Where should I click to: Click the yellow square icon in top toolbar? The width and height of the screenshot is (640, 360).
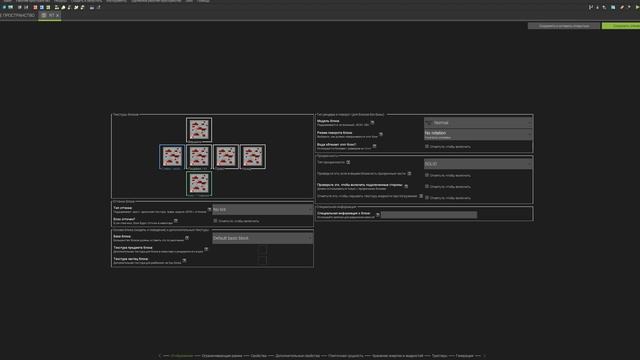tap(48, 7)
